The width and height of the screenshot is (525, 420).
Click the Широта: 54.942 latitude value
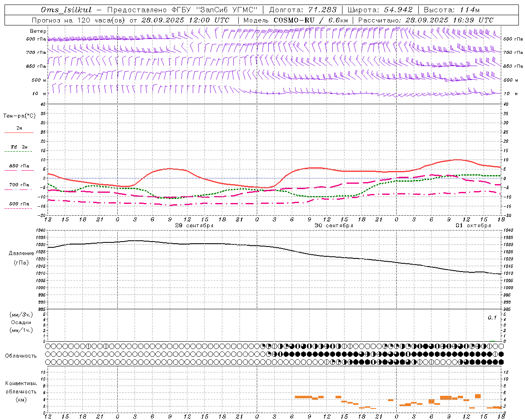[380, 10]
